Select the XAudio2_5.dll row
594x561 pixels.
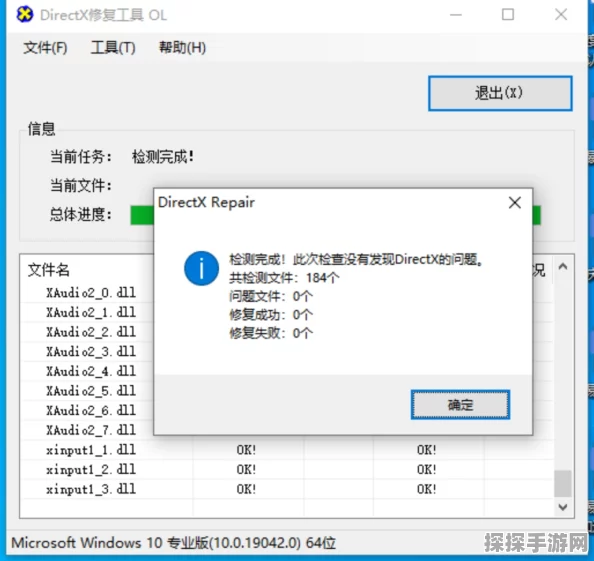tap(91, 391)
